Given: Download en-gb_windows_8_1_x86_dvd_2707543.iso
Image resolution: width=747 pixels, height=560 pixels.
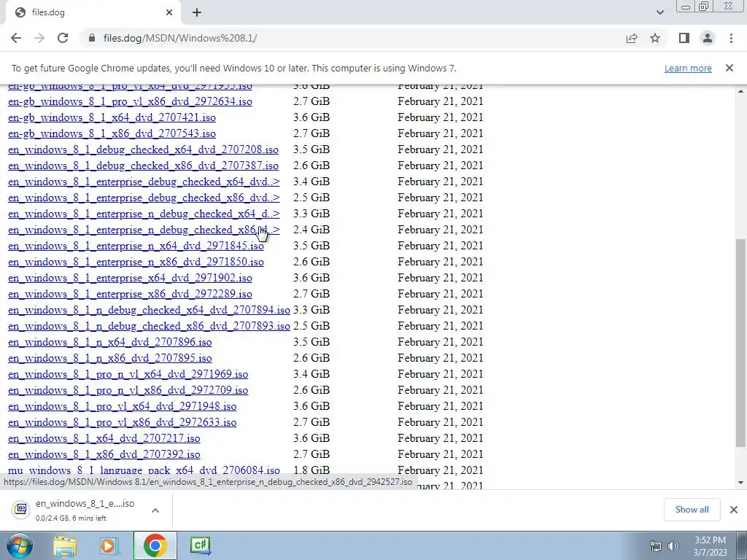Looking at the screenshot, I should [112, 134].
